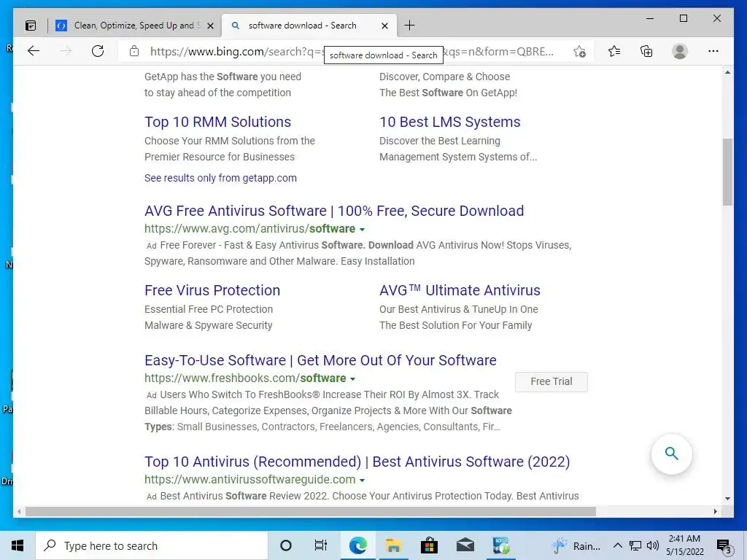747x560 pixels.
Task: Open the 'AVG Ultimate Antivirus' sublink
Action: click(460, 290)
